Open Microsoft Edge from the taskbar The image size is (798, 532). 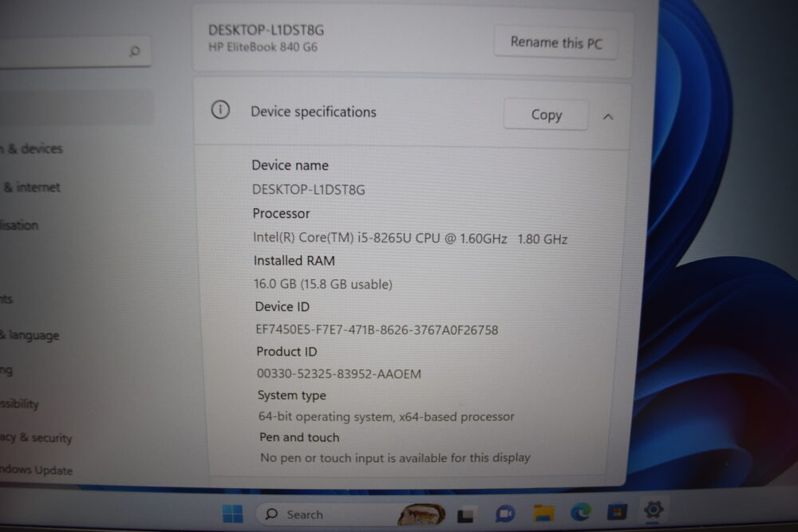[580, 512]
